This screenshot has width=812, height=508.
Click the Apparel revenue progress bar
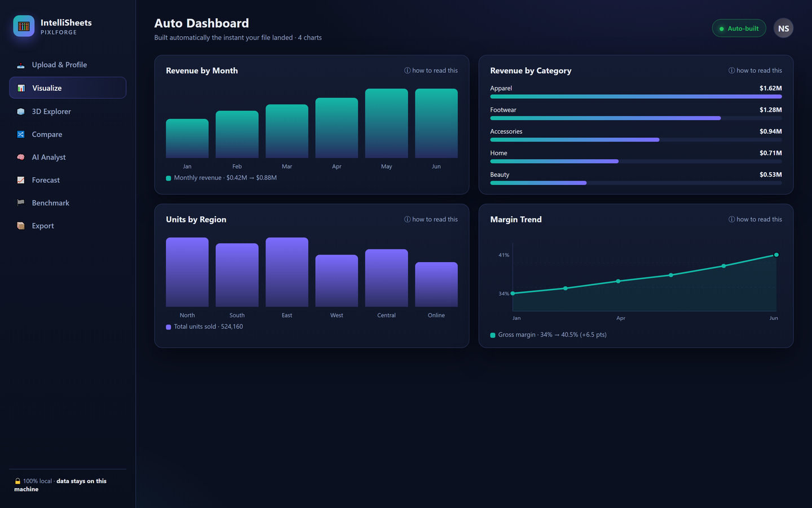(636, 97)
